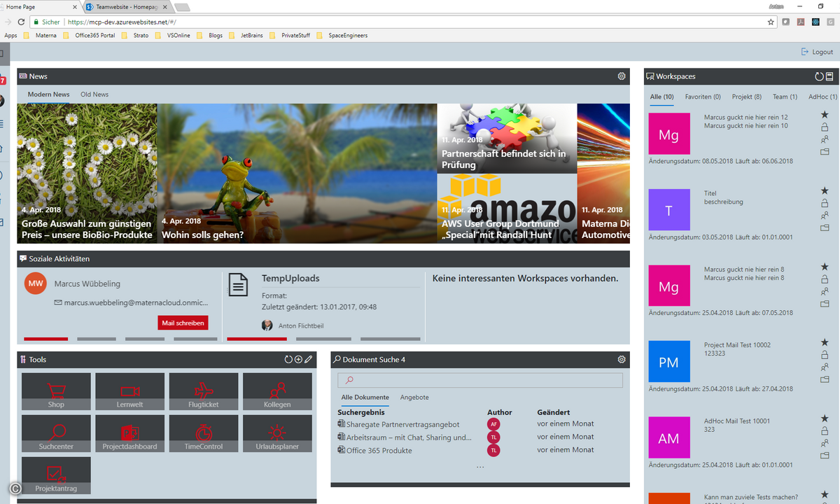Open the Lernwelt tool tile
The image size is (840, 504).
coord(130,391)
